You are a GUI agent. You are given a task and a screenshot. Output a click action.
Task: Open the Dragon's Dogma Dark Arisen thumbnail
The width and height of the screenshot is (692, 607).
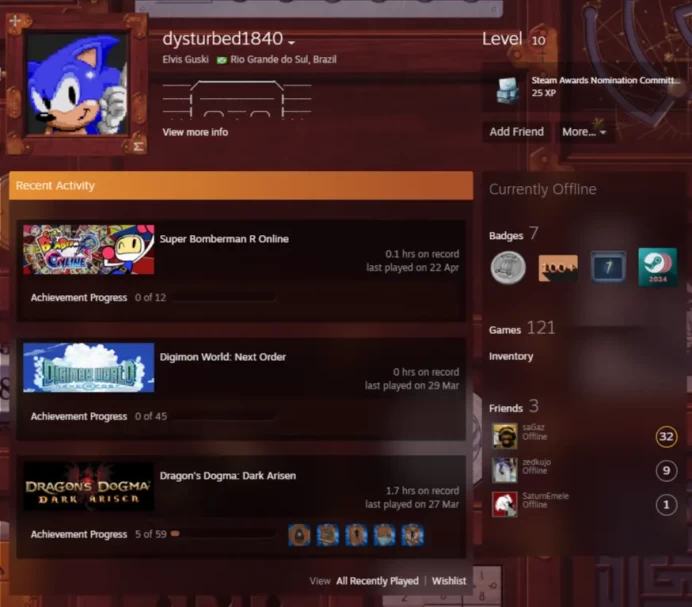(x=89, y=486)
